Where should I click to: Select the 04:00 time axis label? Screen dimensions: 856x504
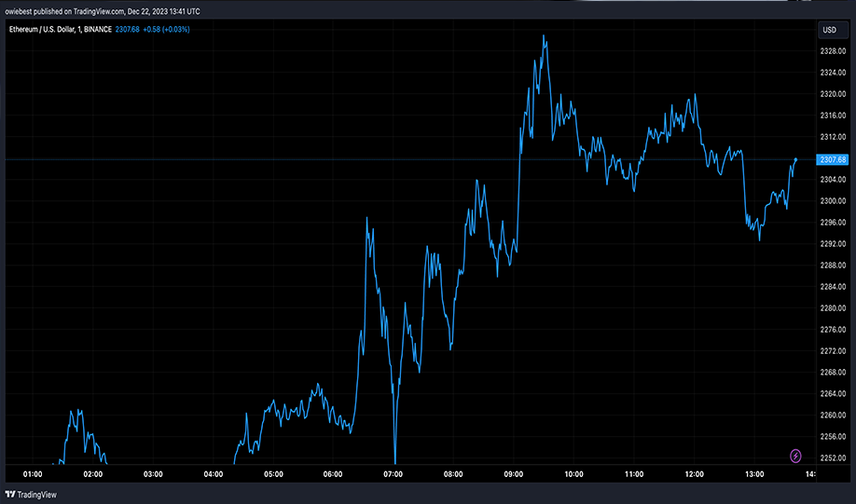pos(213,474)
